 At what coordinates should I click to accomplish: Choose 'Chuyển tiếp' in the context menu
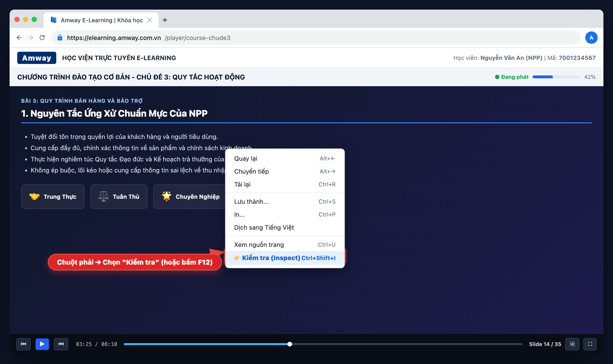pyautogui.click(x=285, y=171)
